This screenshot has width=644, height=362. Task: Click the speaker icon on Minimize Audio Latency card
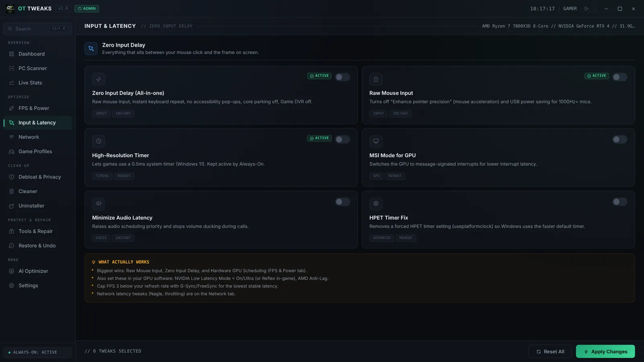99,204
